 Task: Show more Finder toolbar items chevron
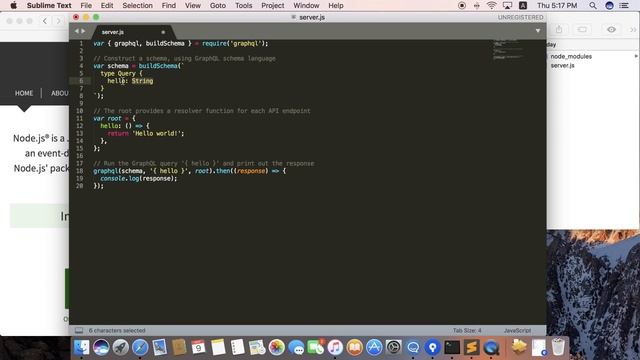coord(633,29)
